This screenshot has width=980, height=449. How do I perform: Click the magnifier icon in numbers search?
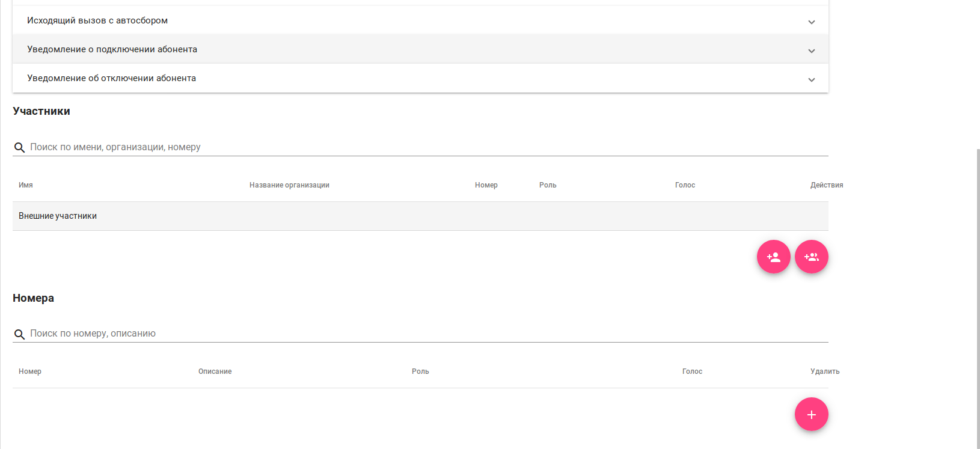19,334
